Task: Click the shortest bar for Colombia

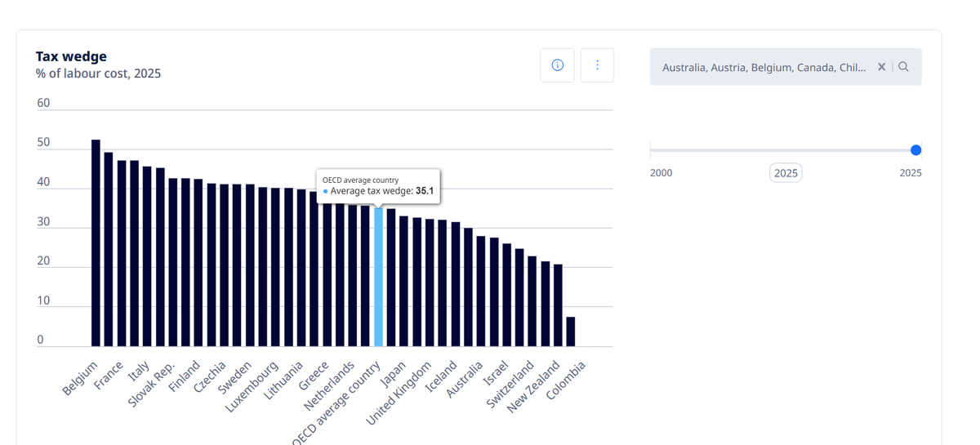Action: click(x=570, y=332)
